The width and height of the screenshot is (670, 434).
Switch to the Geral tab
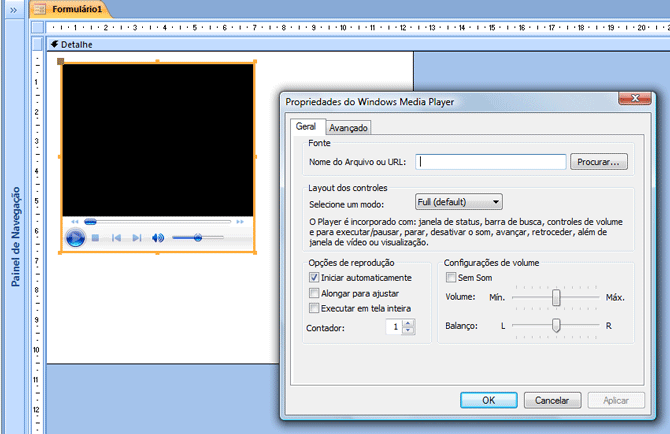(306, 126)
